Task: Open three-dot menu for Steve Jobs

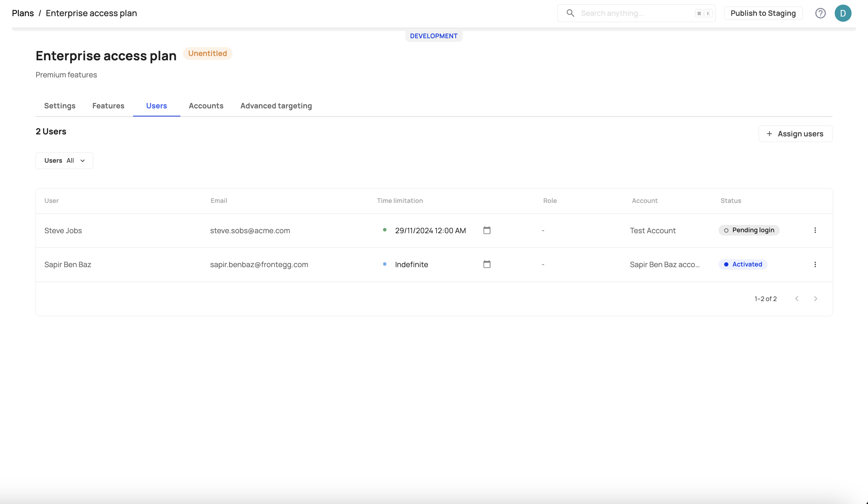Action: point(815,230)
